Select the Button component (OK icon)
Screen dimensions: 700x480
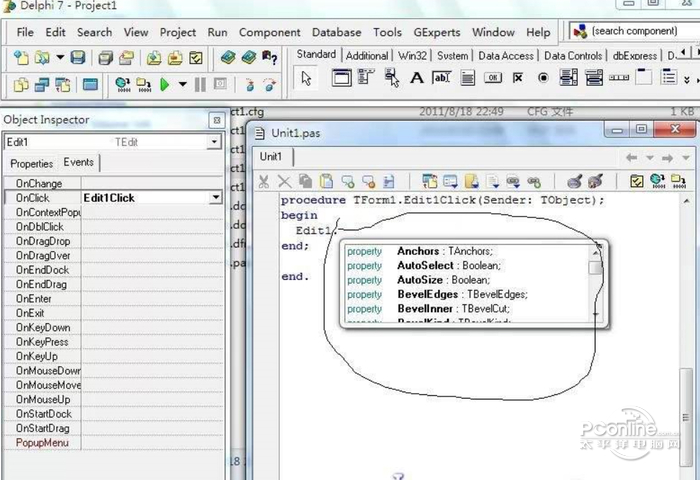[493, 78]
